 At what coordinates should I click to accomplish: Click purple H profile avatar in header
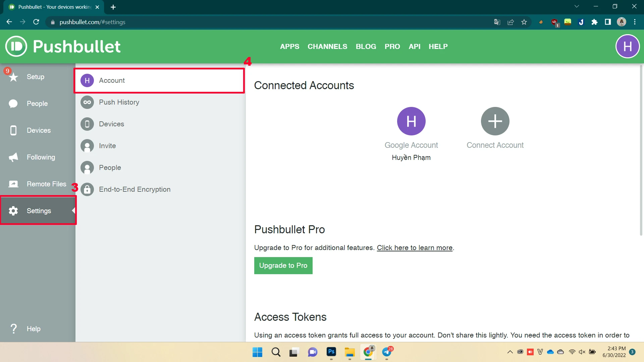coord(628,46)
